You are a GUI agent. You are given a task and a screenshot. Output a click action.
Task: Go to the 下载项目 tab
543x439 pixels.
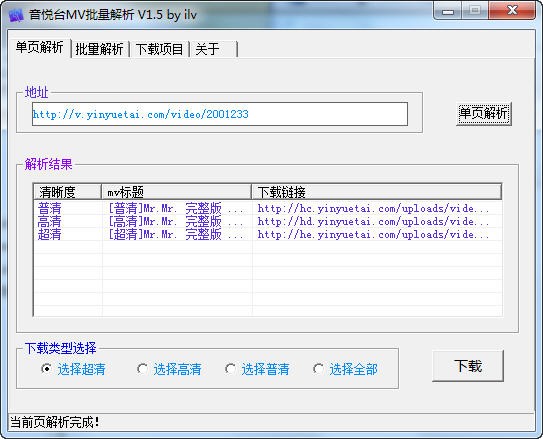point(159,49)
